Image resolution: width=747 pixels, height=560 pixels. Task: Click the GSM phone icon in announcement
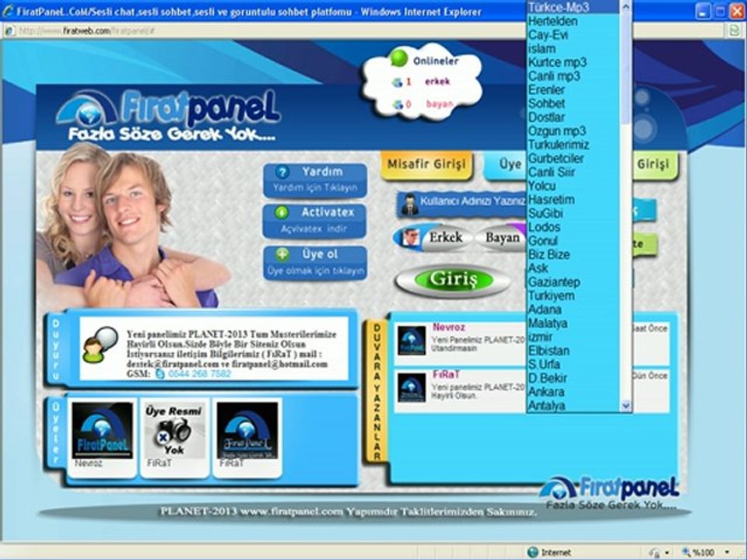coord(160,374)
